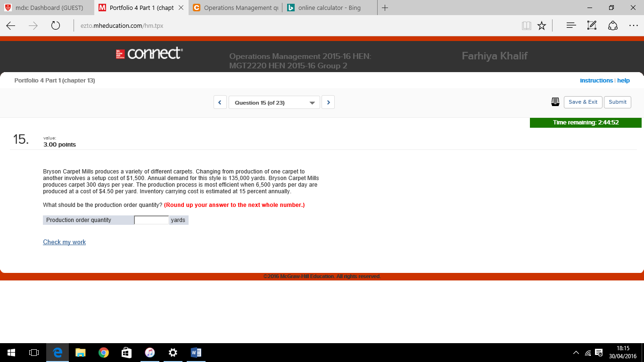Open iTunes from the taskbar
The height and width of the screenshot is (362, 644).
click(150, 353)
